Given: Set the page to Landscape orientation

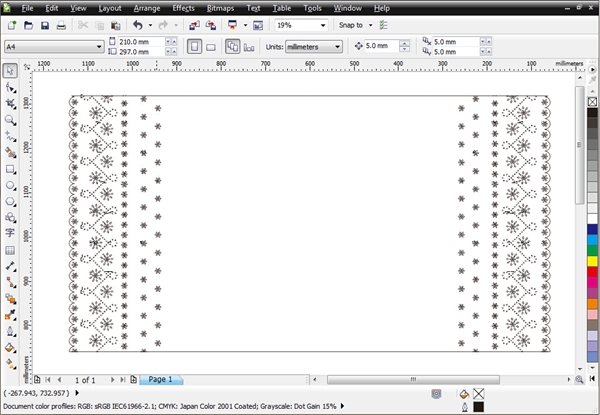Looking at the screenshot, I should [x=210, y=47].
